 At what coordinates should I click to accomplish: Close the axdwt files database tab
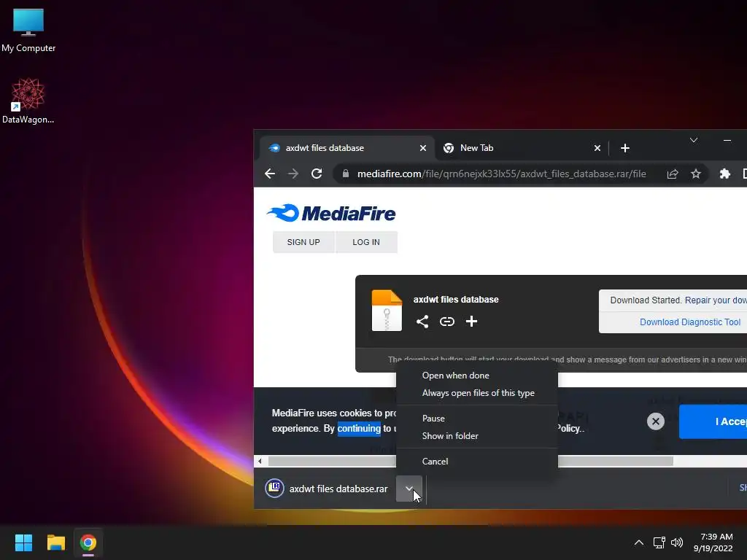(x=422, y=148)
